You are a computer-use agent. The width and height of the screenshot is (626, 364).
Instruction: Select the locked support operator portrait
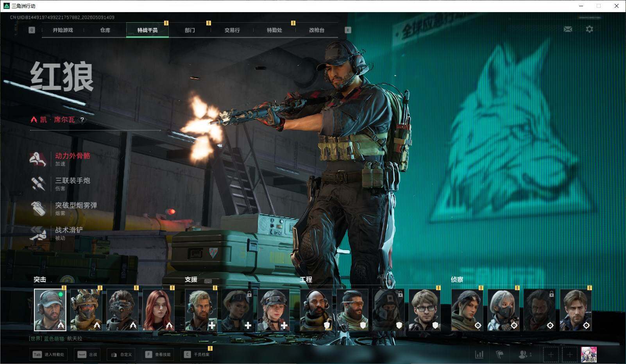click(237, 310)
